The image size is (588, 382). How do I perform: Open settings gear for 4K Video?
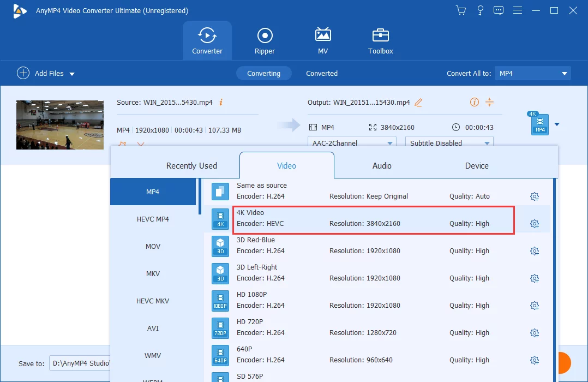pyautogui.click(x=535, y=224)
